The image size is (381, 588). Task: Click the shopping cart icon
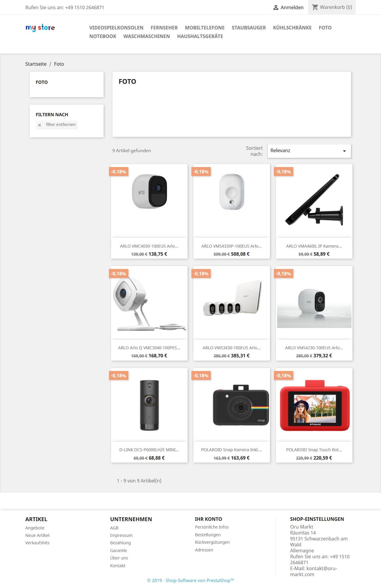pyautogui.click(x=315, y=7)
